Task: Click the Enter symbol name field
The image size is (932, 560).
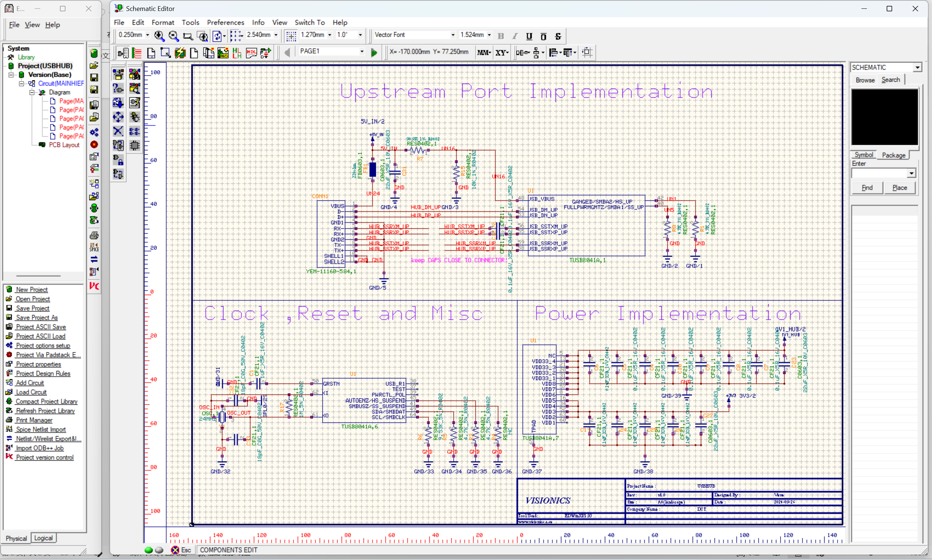Action: 879,173
